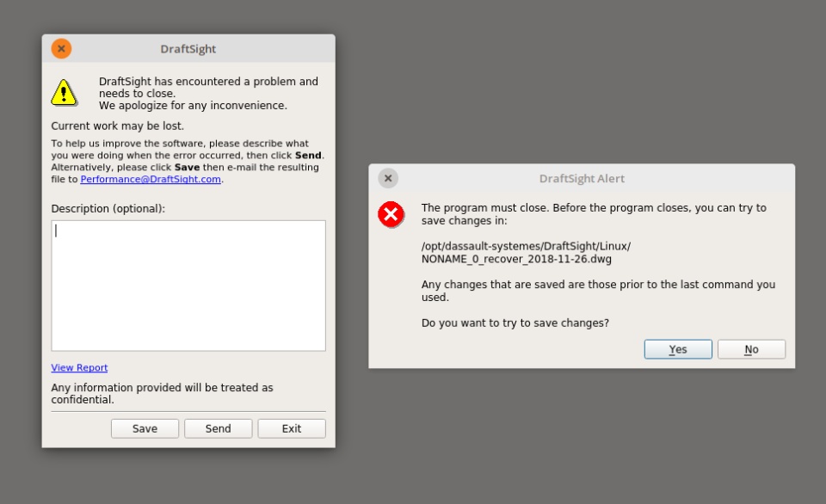Click the confidentiality notice text

point(162,393)
